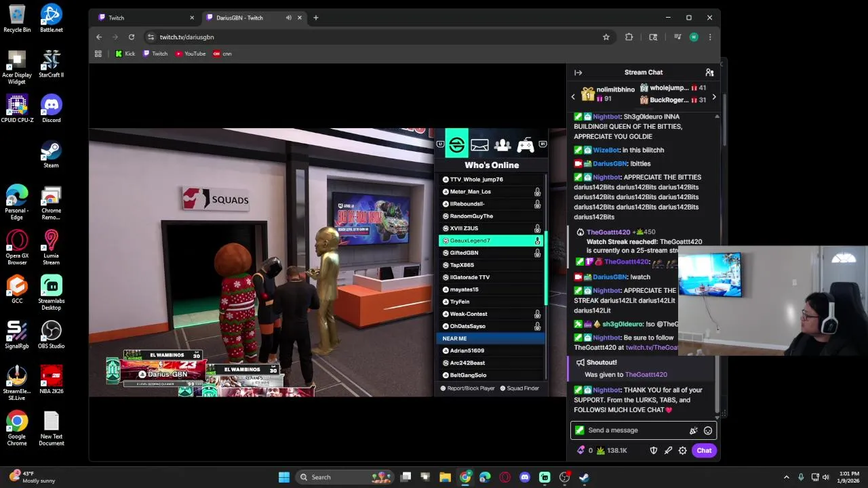The width and height of the screenshot is (868, 488).
Task: Show hidden system tray icons
Action: (x=787, y=477)
